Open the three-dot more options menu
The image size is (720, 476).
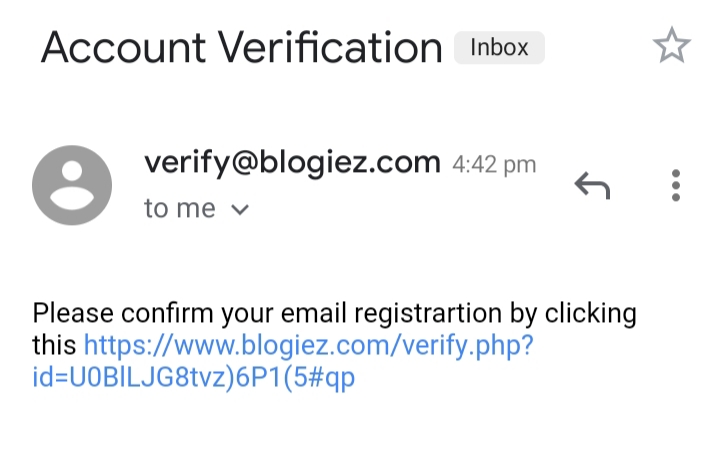(675, 185)
